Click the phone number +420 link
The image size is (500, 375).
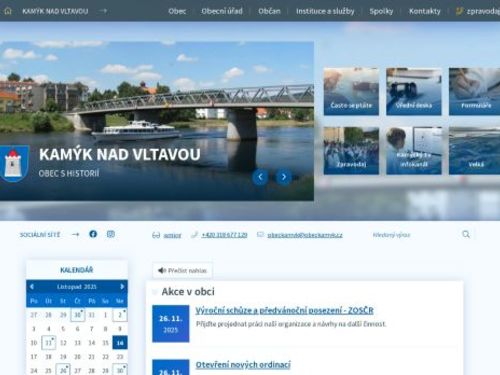click(x=224, y=235)
